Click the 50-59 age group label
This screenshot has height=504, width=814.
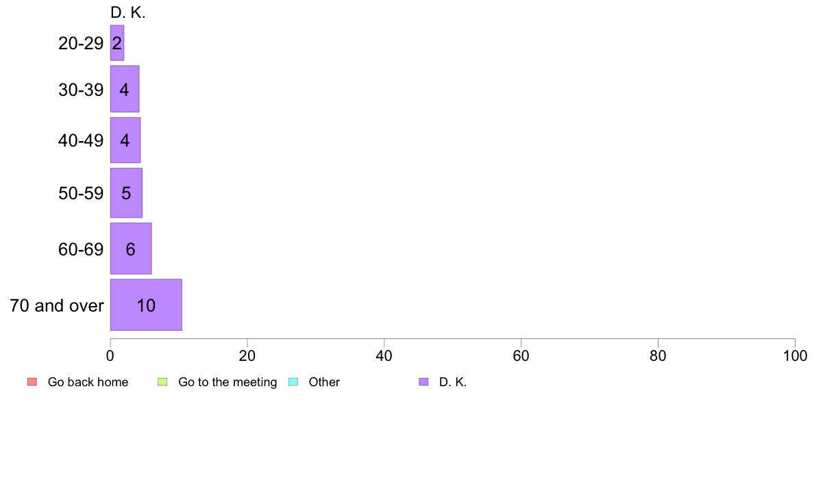tap(81, 193)
